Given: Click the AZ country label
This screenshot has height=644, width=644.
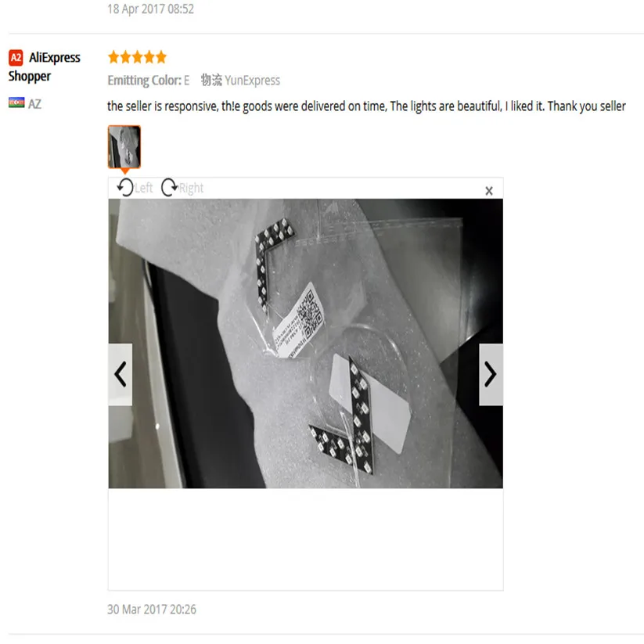Looking at the screenshot, I should 34,104.
